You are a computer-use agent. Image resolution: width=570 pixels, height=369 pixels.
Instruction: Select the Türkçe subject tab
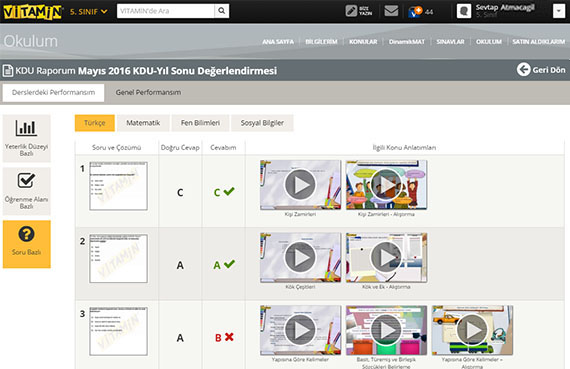click(95, 123)
